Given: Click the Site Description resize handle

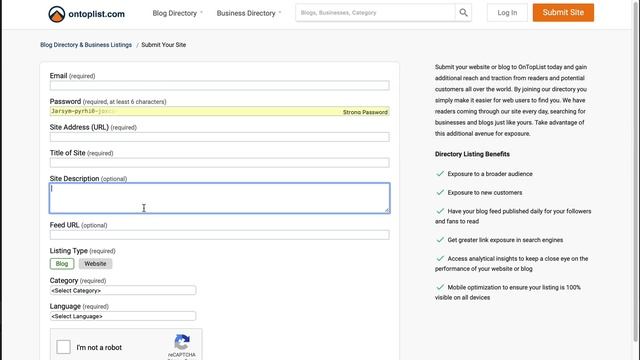Looking at the screenshot, I should pyautogui.click(x=387, y=210).
